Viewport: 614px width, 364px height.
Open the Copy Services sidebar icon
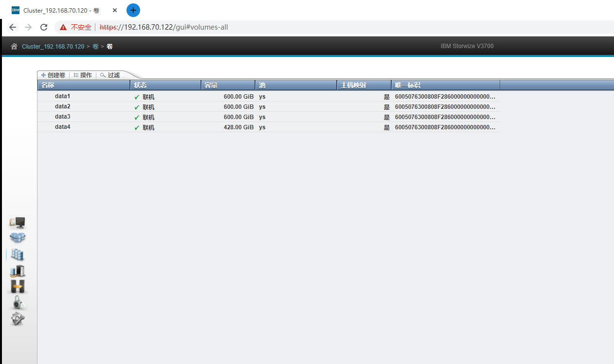(18, 287)
